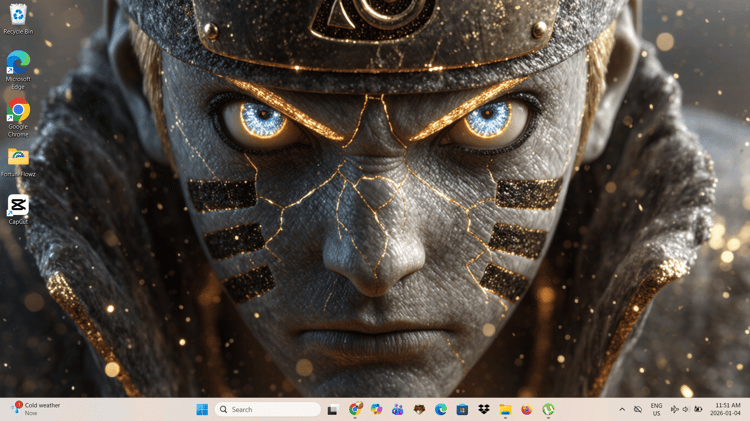The image size is (750, 421).
Task: Open Microsoft Edge from the taskbar
Action: point(441,410)
